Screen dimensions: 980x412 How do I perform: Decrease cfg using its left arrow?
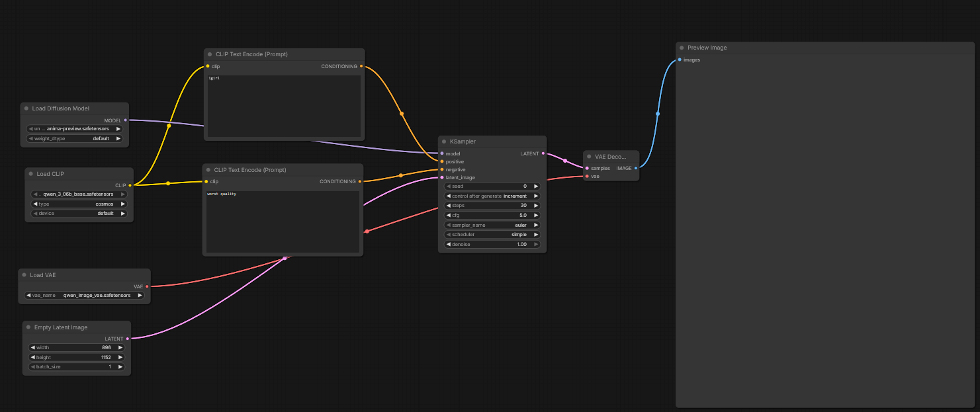pyautogui.click(x=449, y=216)
